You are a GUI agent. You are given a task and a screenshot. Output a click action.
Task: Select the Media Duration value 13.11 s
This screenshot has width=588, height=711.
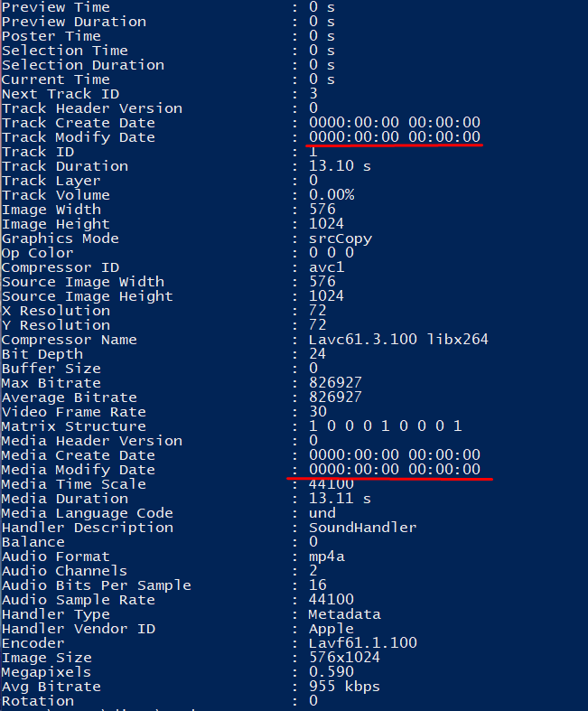click(x=340, y=499)
